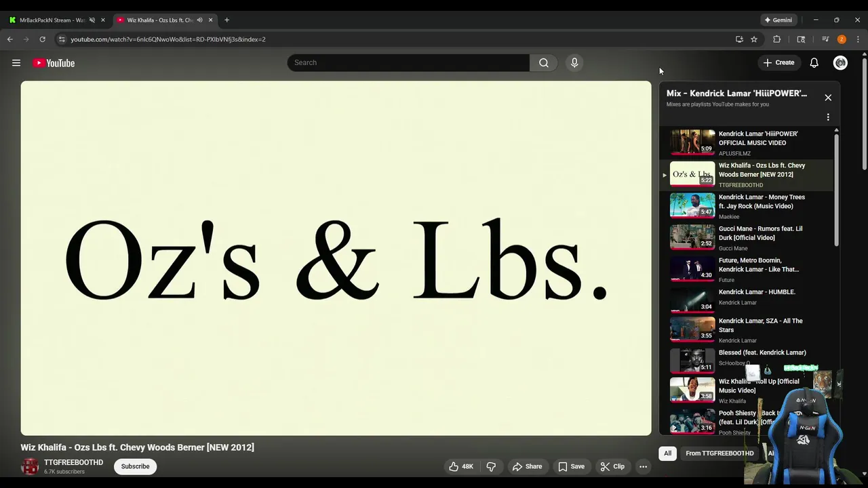Screen dimensions: 868x488
Task: Mute the Wiz Khalifa tab audio icon
Action: point(199,20)
